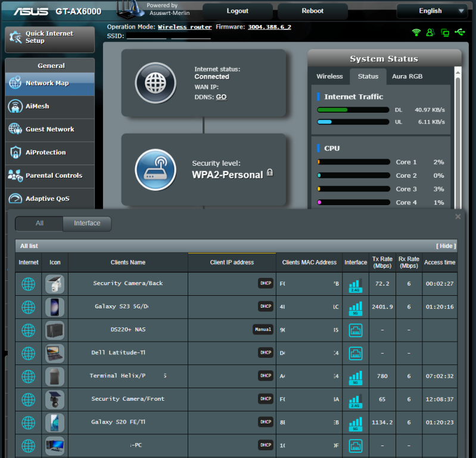This screenshot has width=476, height=458.
Task: Toggle internet access for Galaxy S23 5G
Action: [x=28, y=307]
